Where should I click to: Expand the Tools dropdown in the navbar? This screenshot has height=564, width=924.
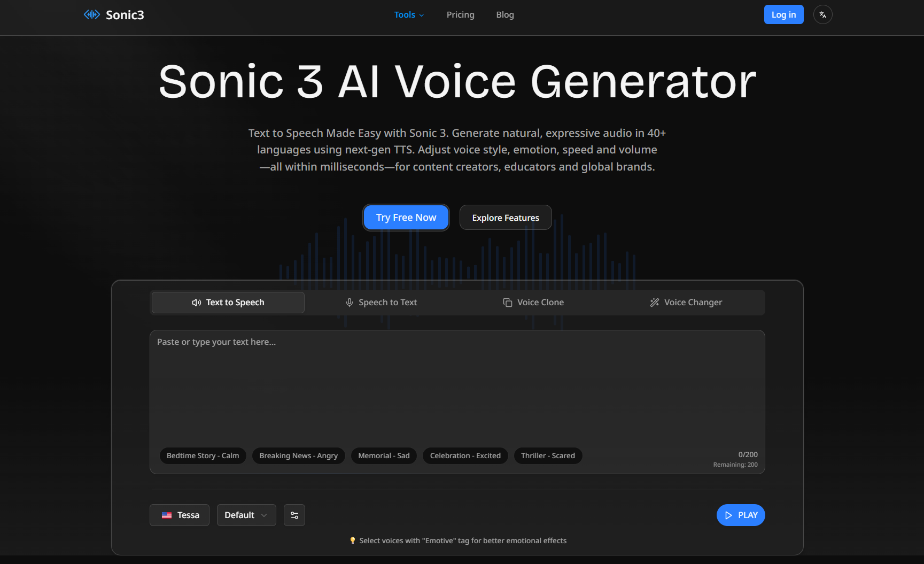click(409, 14)
